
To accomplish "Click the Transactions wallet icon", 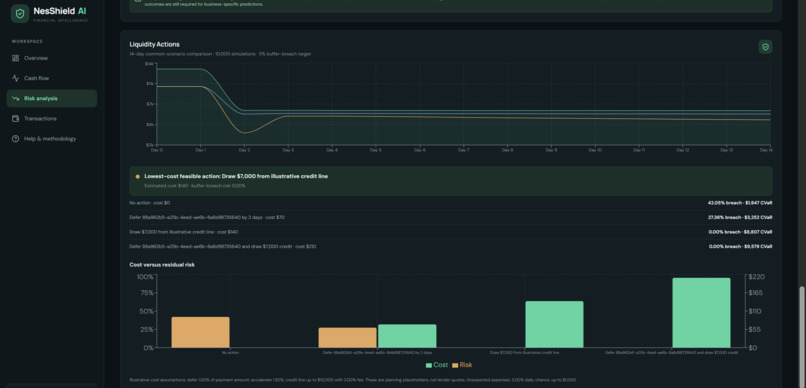I will click(15, 119).
